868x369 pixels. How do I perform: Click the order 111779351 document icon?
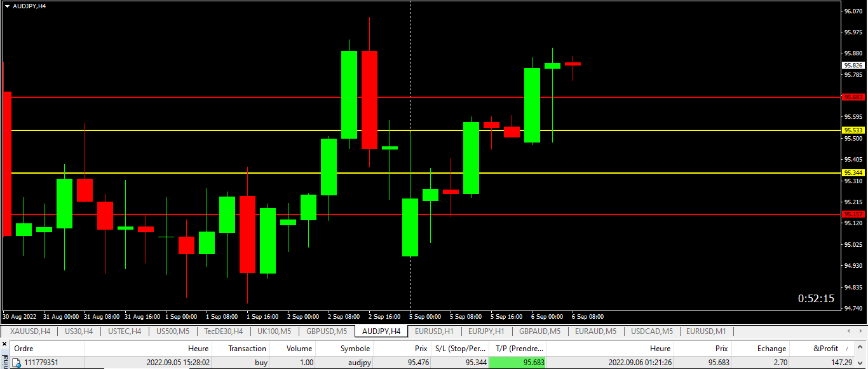(17, 363)
